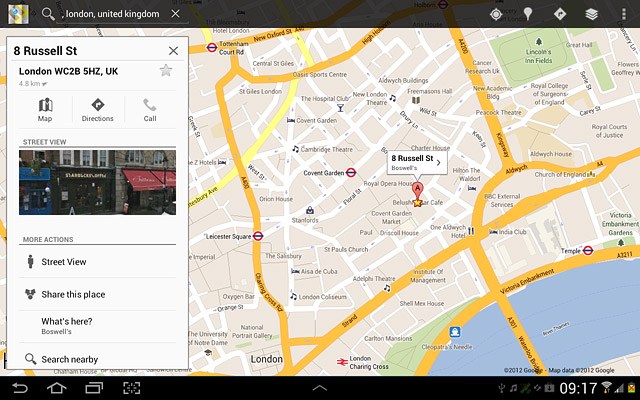The image size is (640, 400).
Task: Open the Street View photo thumbnail
Action: (x=97, y=182)
